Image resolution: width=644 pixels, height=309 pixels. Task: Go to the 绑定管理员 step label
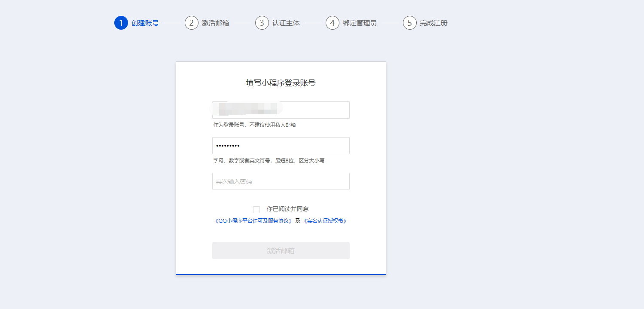tap(360, 23)
